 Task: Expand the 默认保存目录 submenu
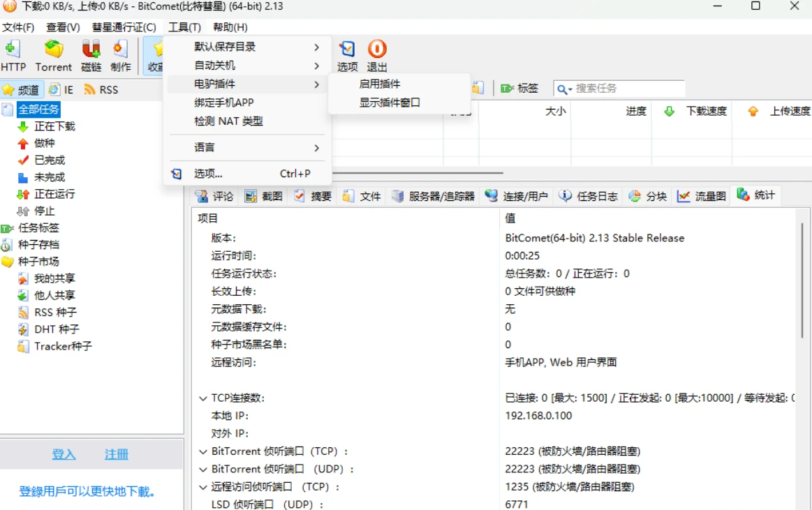(248, 47)
